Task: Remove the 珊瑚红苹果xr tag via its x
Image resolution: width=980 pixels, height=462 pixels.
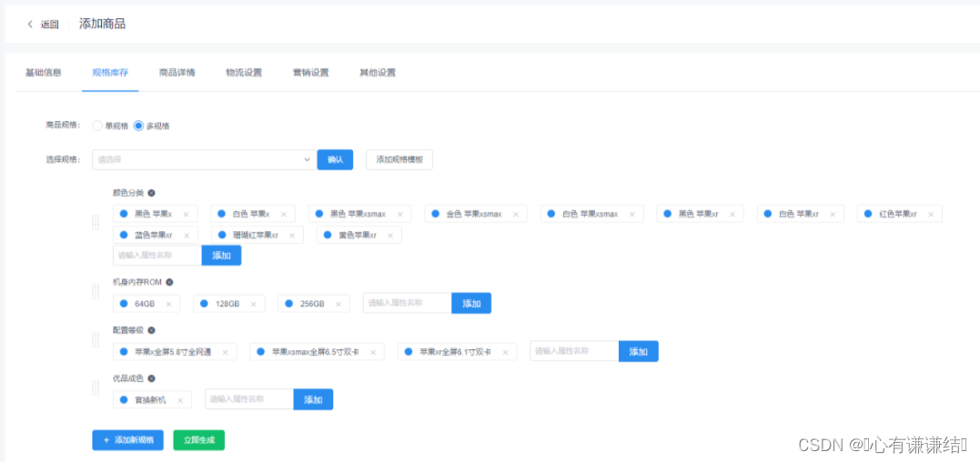Action: click(292, 236)
